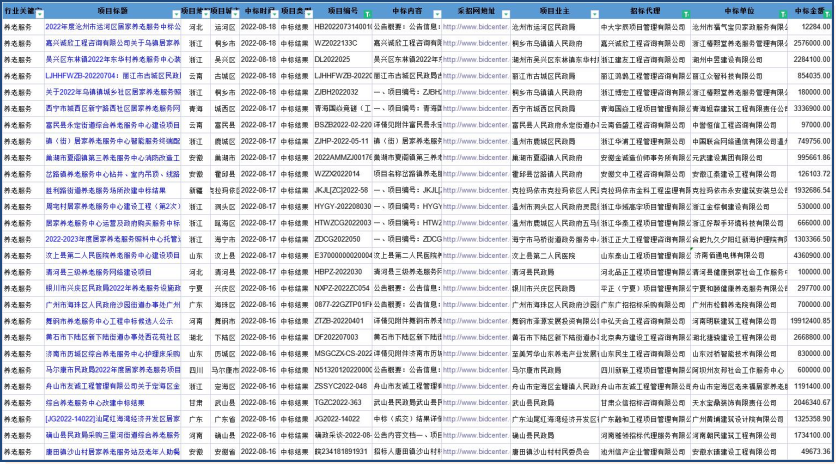
Task: Click the green filter icon on 项目编号
Action: click(x=367, y=12)
